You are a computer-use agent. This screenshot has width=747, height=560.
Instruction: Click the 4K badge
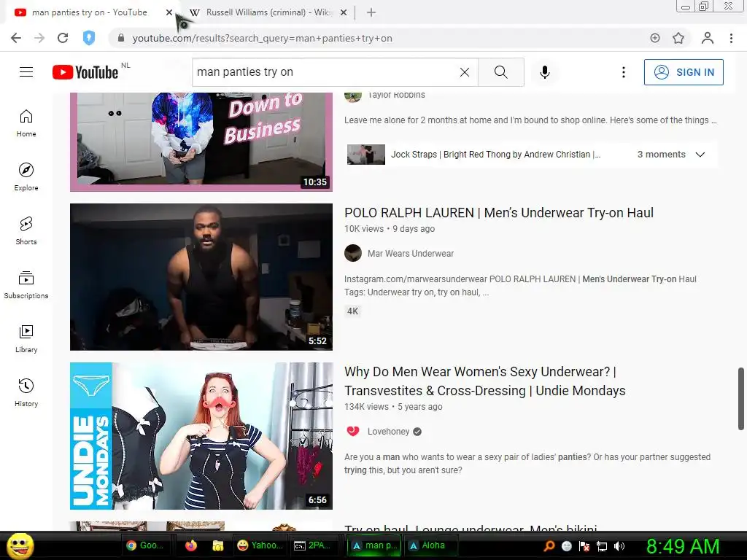[x=352, y=311]
